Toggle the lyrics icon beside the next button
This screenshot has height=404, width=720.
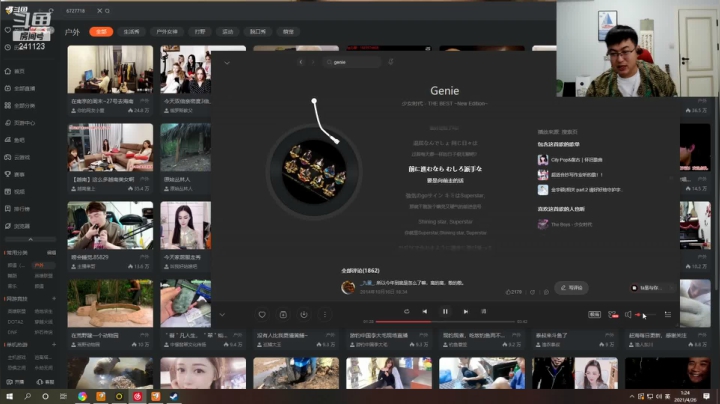pyautogui.click(x=484, y=311)
